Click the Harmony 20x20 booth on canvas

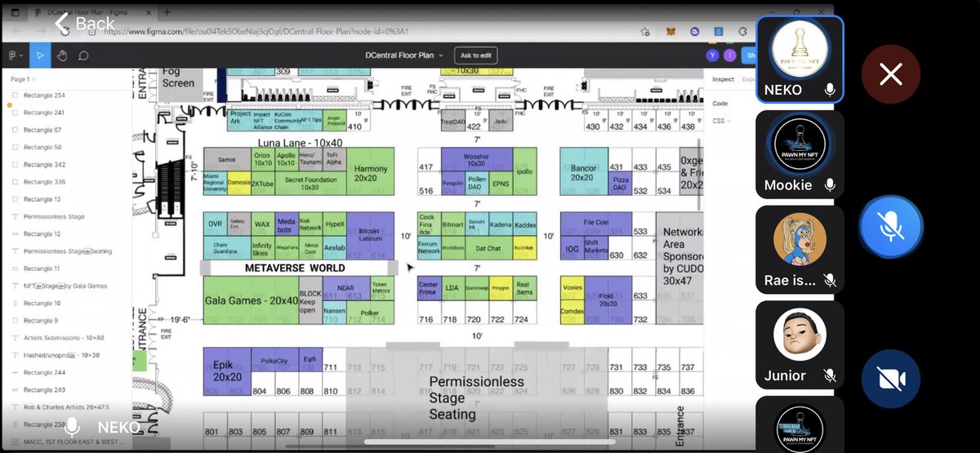coord(371,171)
